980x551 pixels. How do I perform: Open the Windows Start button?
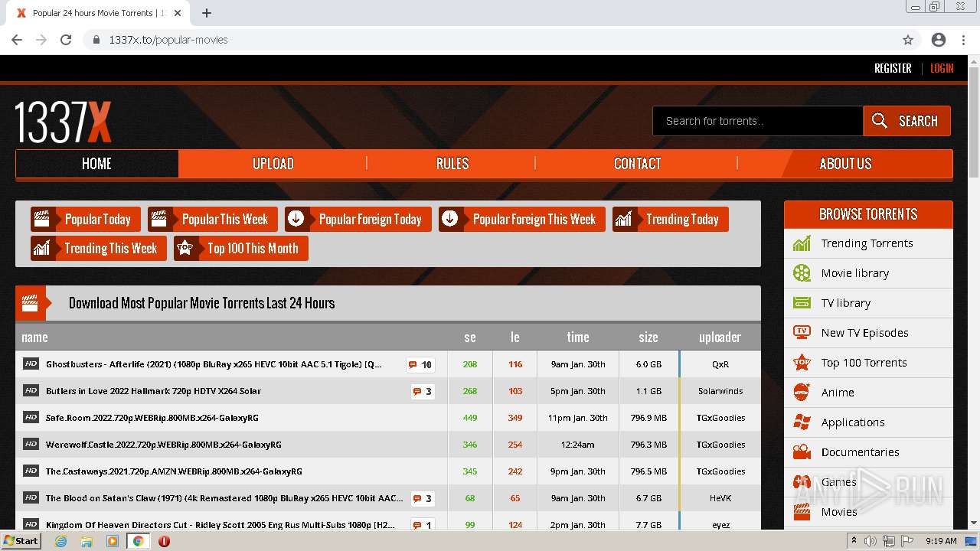tap(21, 541)
